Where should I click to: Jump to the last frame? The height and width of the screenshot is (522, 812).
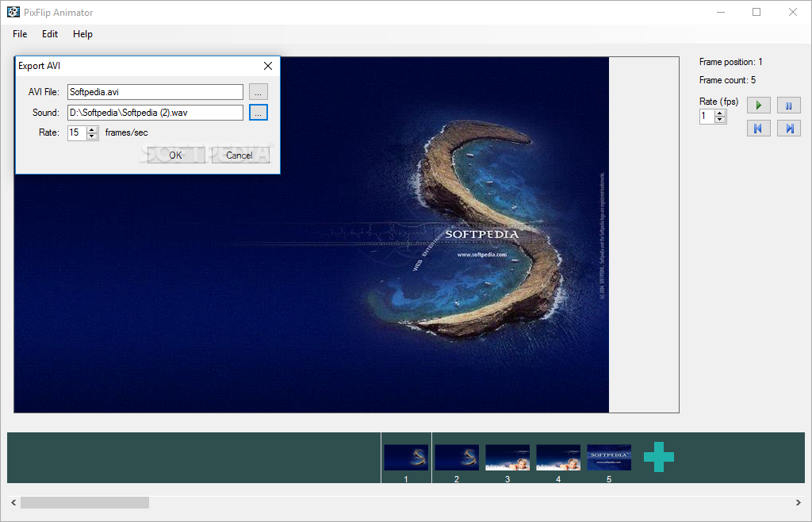point(789,129)
